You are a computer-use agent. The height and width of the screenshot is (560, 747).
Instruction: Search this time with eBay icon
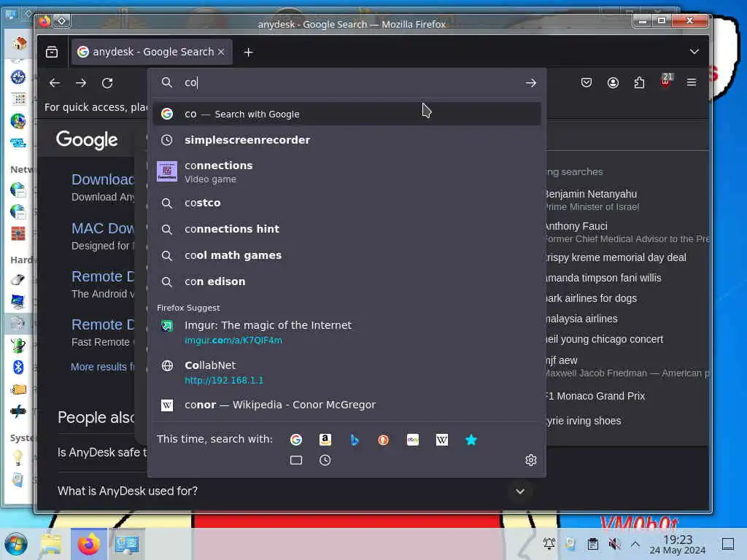[x=413, y=440]
